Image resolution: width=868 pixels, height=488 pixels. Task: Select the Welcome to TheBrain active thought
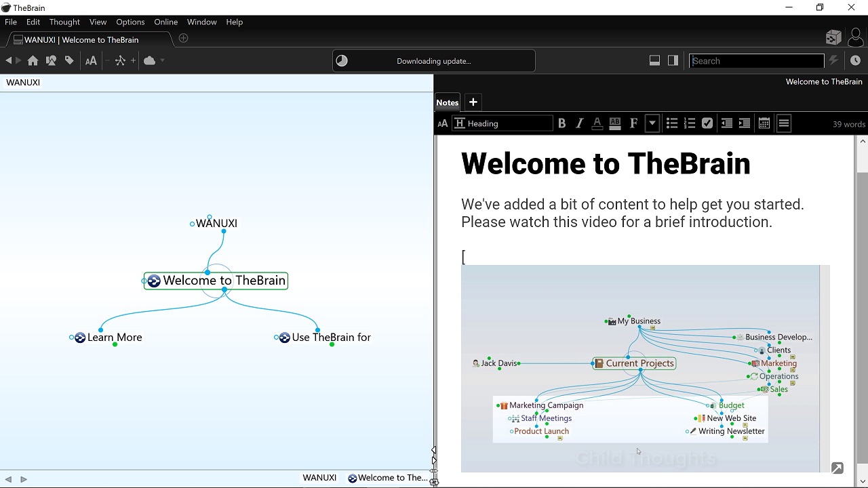click(x=216, y=281)
